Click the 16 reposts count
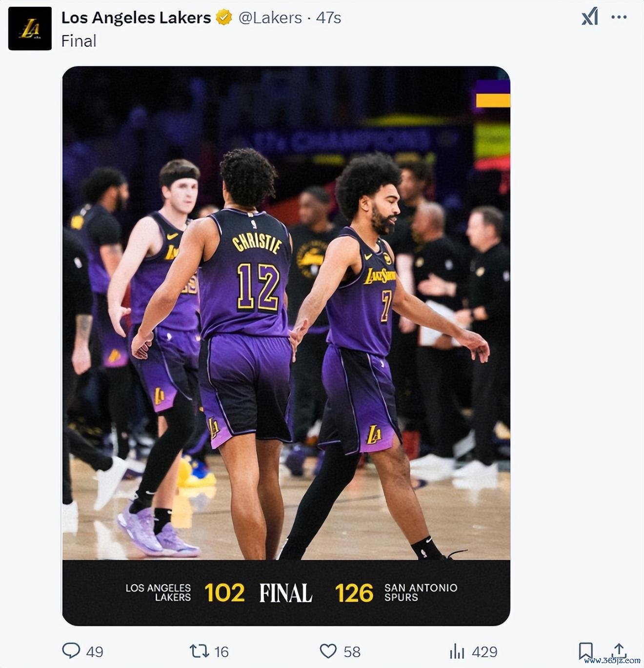644x668 pixels. click(221, 651)
